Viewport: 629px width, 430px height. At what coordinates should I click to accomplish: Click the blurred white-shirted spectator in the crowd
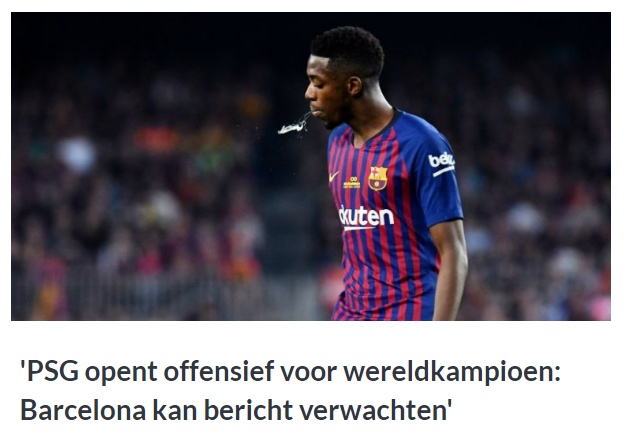[76, 154]
